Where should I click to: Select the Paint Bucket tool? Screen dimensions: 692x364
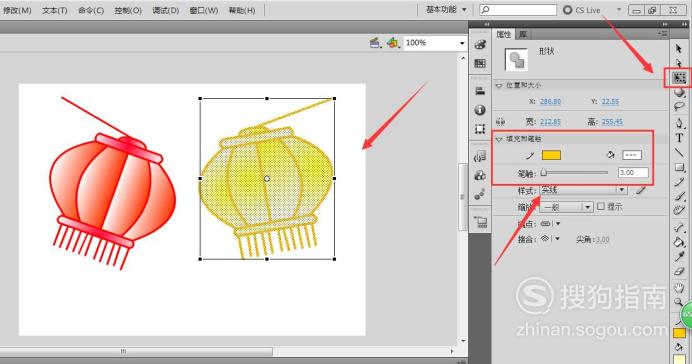coord(679,242)
